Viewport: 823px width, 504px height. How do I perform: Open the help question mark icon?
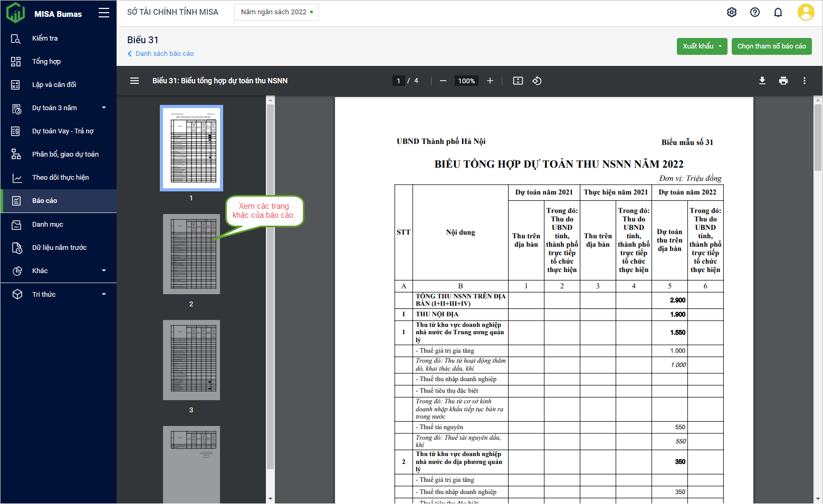(754, 12)
